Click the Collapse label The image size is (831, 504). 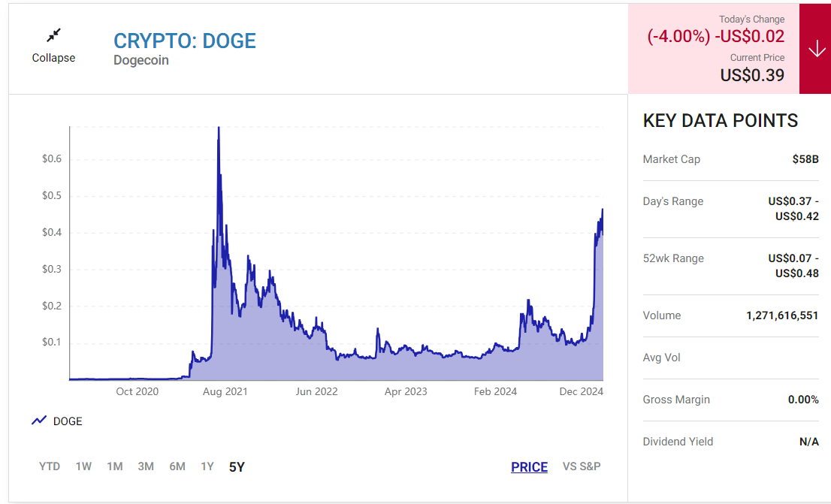[x=53, y=58]
